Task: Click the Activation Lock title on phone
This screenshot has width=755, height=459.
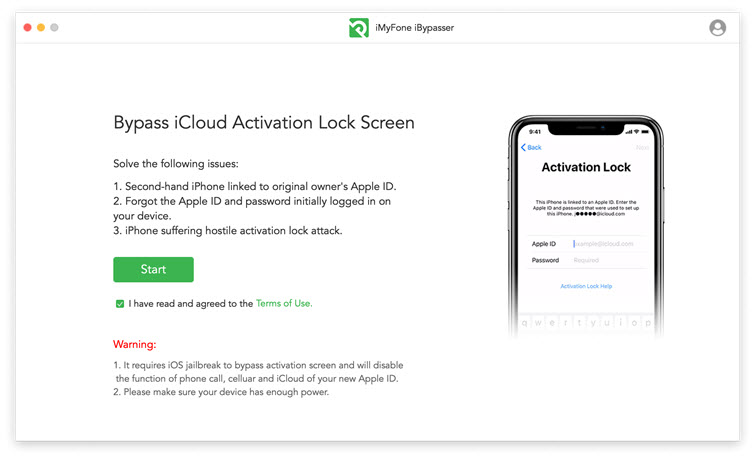Action: [x=586, y=167]
